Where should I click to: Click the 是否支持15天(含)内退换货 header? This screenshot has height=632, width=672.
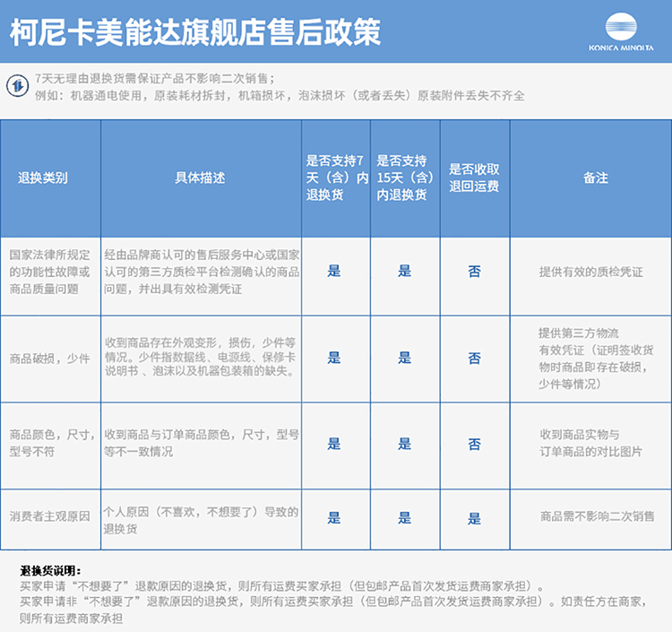click(x=405, y=177)
